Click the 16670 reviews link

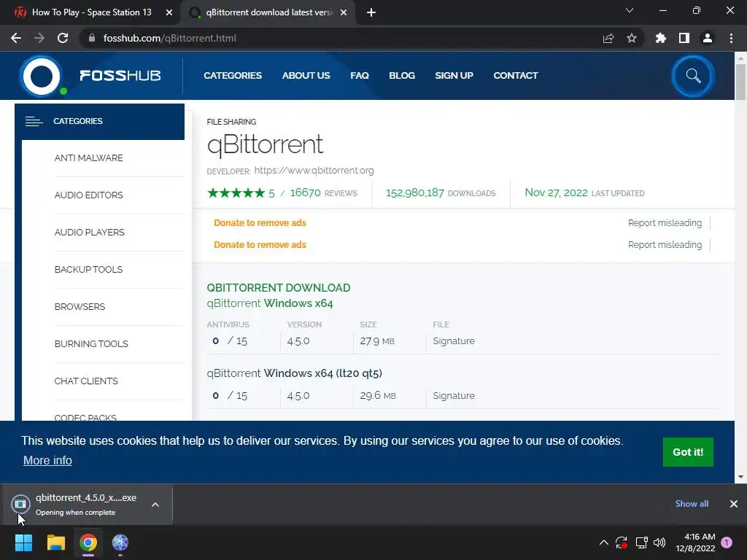323,192
